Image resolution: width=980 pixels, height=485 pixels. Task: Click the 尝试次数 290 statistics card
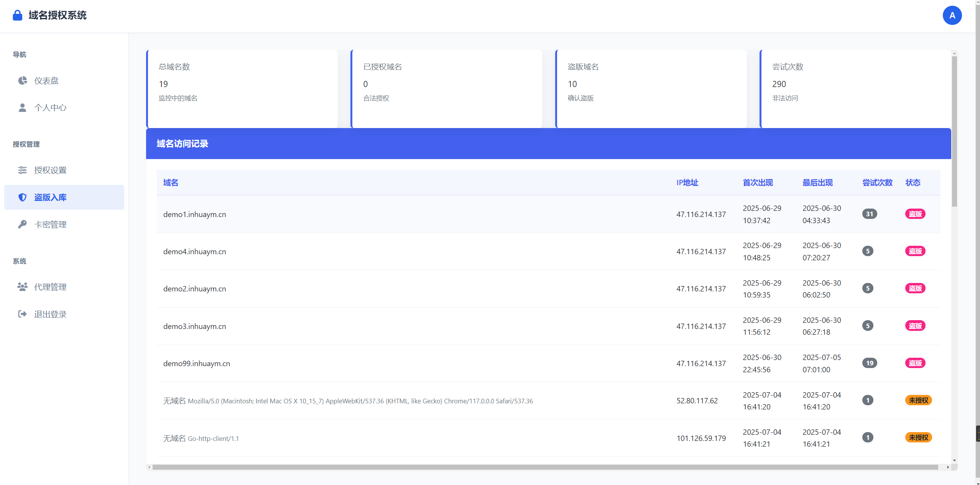click(x=855, y=89)
